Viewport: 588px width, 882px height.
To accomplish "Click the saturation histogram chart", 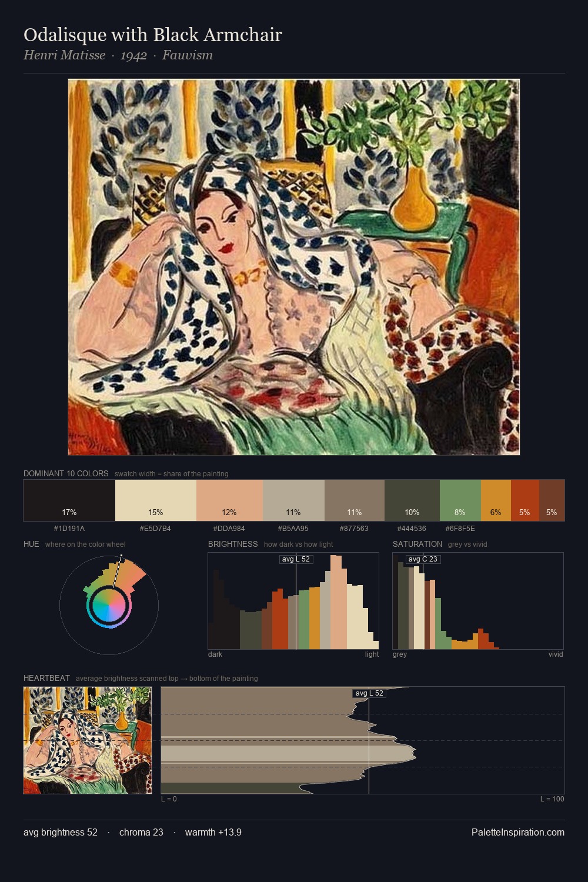I will [x=478, y=601].
